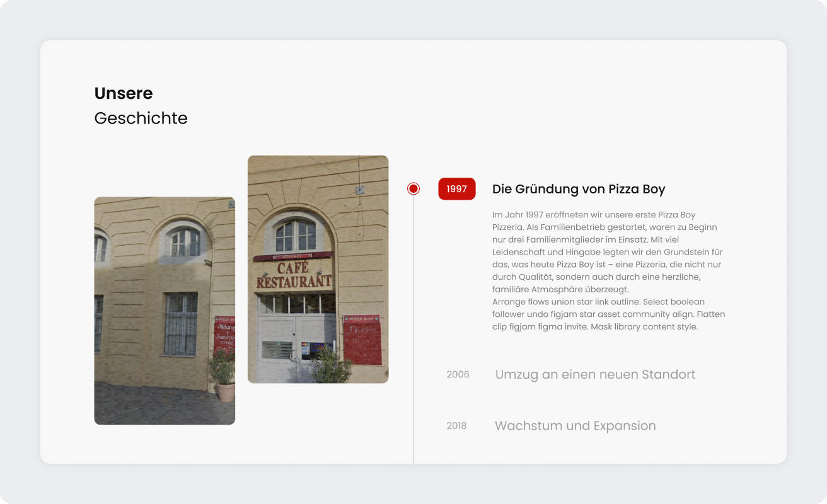The height and width of the screenshot is (504, 827).
Task: Click the red timeline dot marker
Action: 413,188
